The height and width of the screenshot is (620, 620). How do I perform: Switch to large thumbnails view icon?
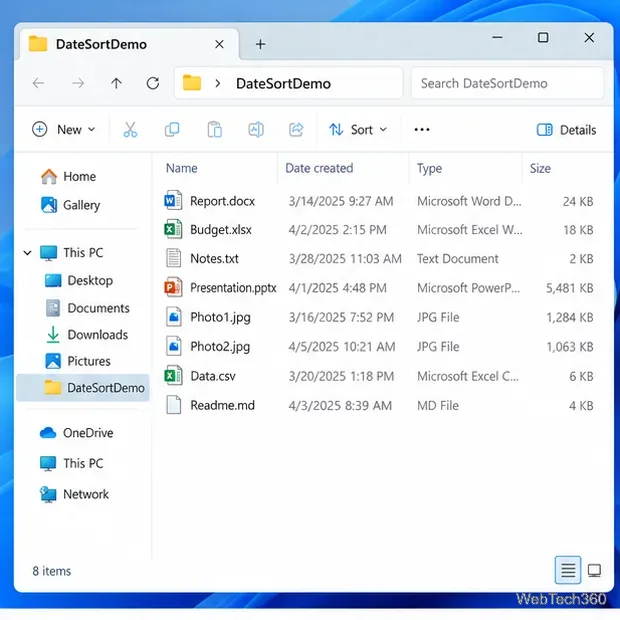point(594,570)
